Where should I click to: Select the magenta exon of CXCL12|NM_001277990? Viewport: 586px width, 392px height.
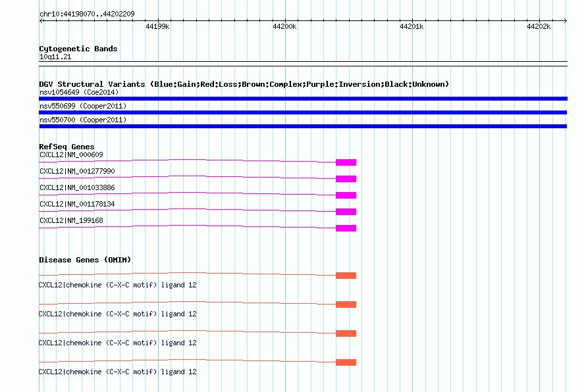click(x=346, y=179)
